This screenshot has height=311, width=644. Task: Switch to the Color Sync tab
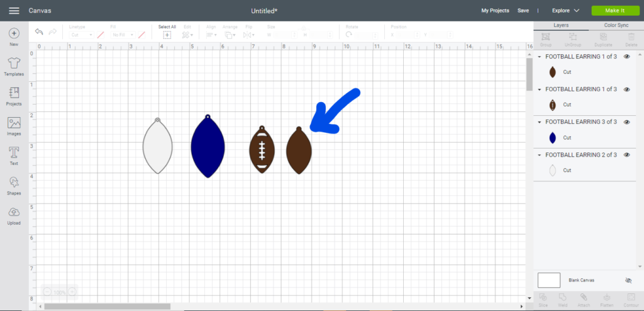click(x=616, y=25)
